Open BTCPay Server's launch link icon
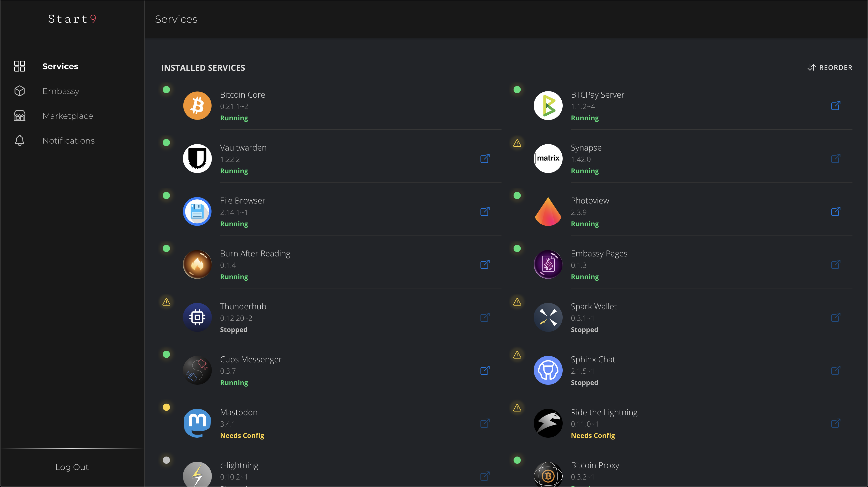Image resolution: width=868 pixels, height=487 pixels. click(835, 106)
